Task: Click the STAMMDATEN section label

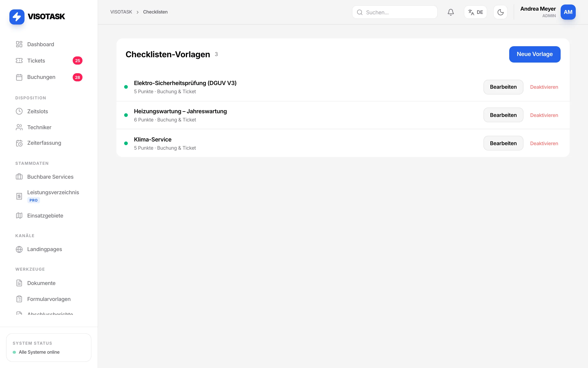Action: 32,163
